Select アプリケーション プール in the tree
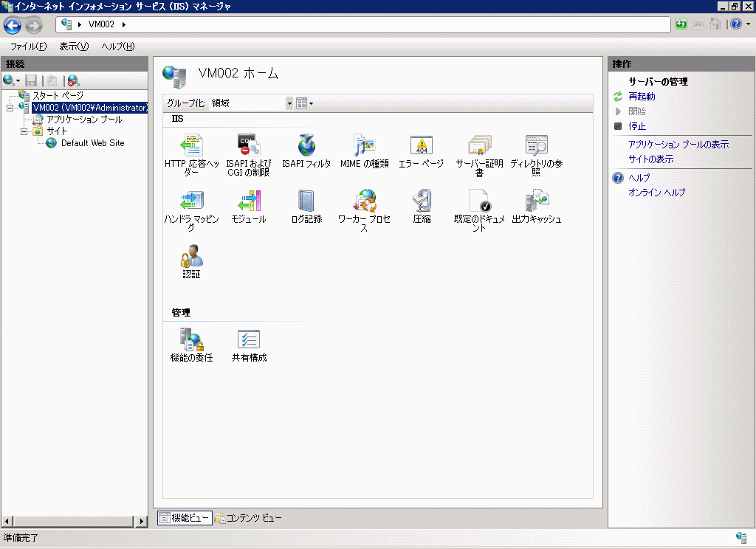Viewport: 756px width, 549px height. 84,120
